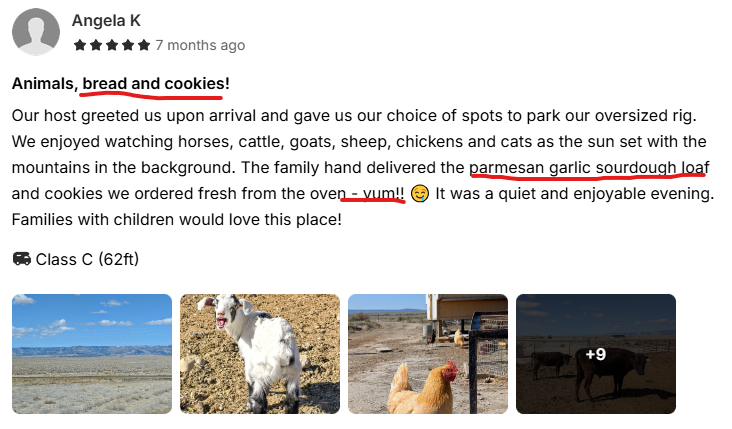Open the "+9" more photos thumbnail
The height and width of the screenshot is (429, 732).
point(596,353)
